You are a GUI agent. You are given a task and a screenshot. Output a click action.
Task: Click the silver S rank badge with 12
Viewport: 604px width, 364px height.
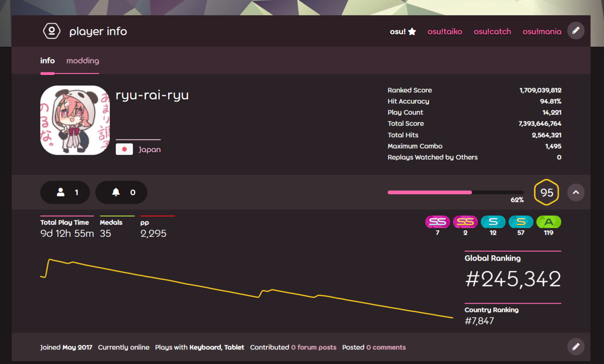point(493,222)
